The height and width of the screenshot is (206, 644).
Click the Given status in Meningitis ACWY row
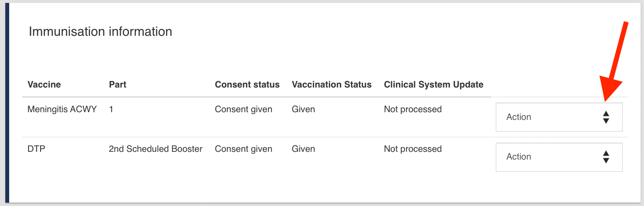[x=303, y=109]
